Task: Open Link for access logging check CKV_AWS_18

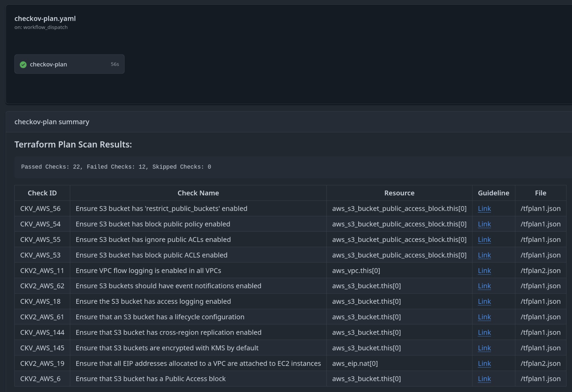Action: [484, 301]
